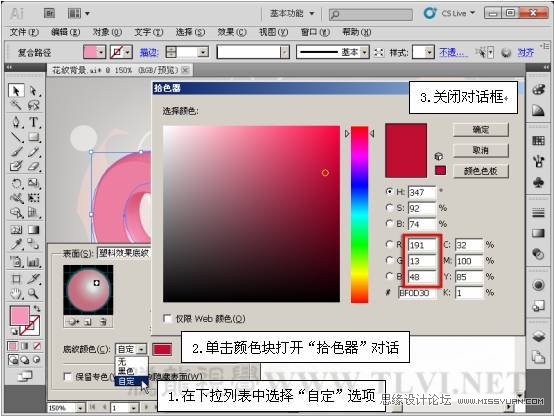This screenshot has height=416, width=554.
Task: Select the S saturation radio button
Action: pyautogui.click(x=390, y=207)
